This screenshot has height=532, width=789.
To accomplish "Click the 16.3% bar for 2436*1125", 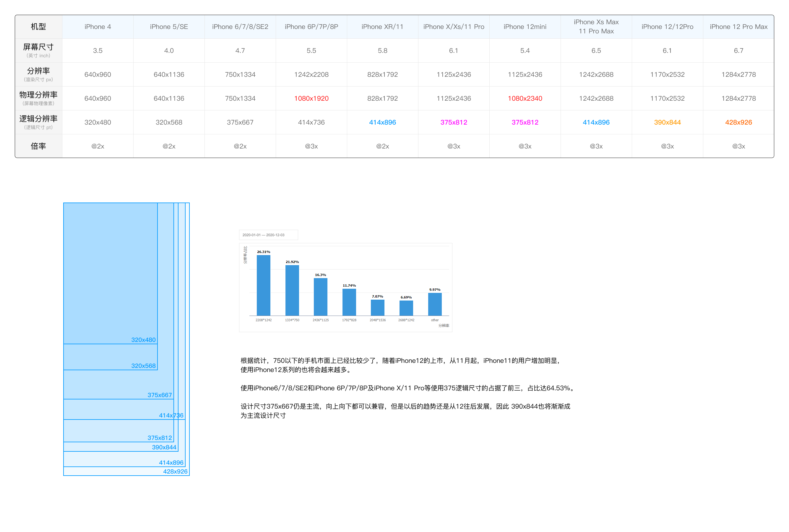I will pos(321,297).
